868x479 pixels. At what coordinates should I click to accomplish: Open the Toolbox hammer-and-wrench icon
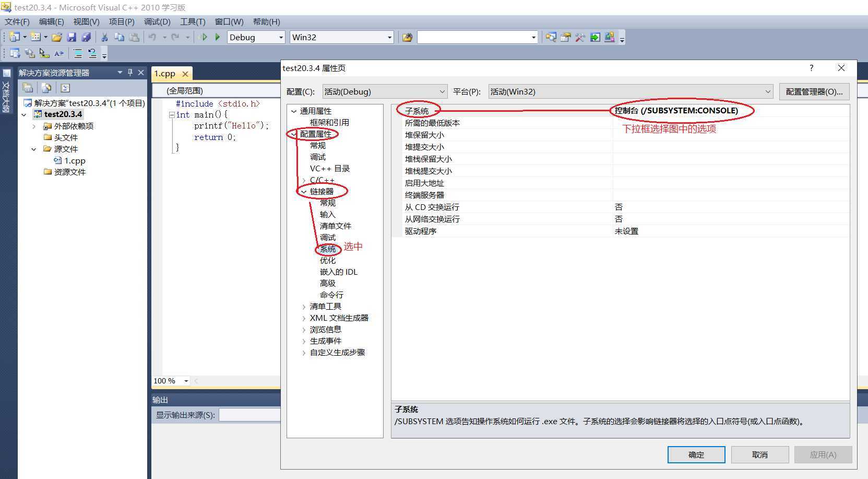click(x=580, y=37)
